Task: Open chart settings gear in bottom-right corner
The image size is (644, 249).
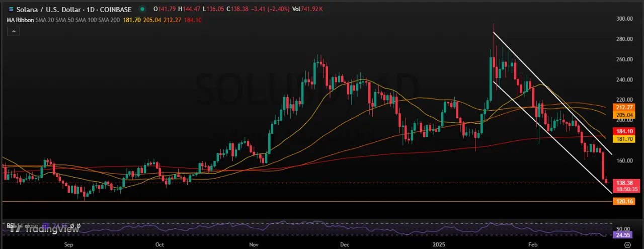Action: point(627,244)
